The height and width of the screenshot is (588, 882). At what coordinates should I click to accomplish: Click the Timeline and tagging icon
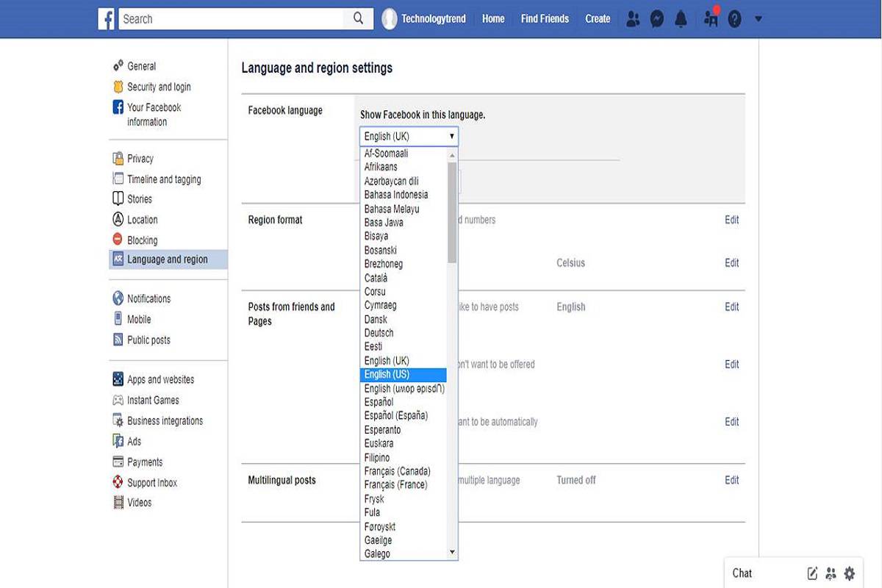pyautogui.click(x=118, y=179)
